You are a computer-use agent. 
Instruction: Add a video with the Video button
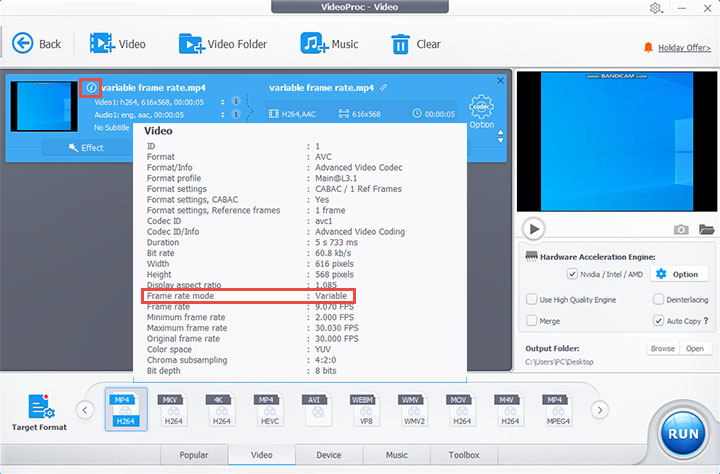tap(118, 44)
